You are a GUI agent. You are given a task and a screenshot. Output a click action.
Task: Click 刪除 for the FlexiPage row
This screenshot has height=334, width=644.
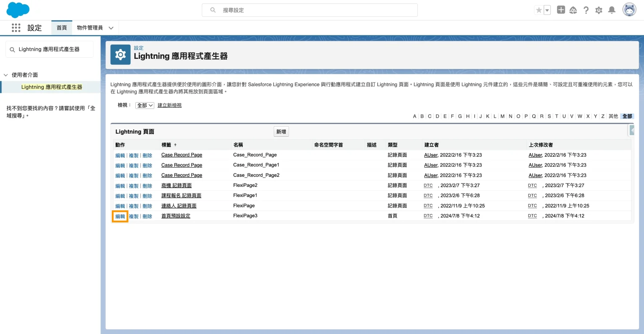coord(147,206)
